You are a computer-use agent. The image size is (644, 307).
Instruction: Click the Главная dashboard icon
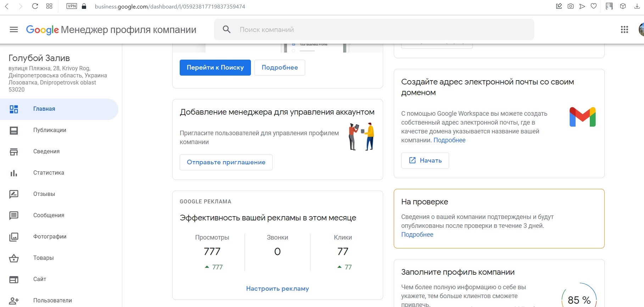pos(14,109)
